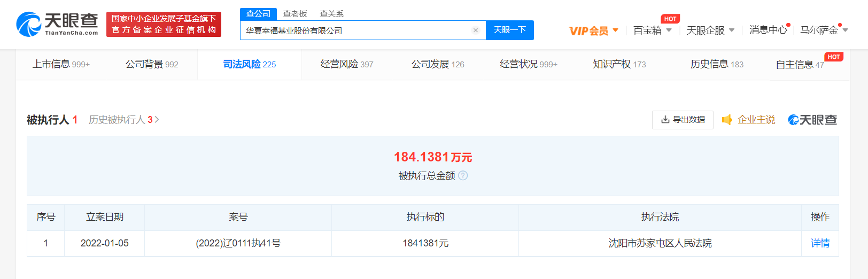Click the 企业主说 link
This screenshot has width=868, height=279.
[x=756, y=120]
